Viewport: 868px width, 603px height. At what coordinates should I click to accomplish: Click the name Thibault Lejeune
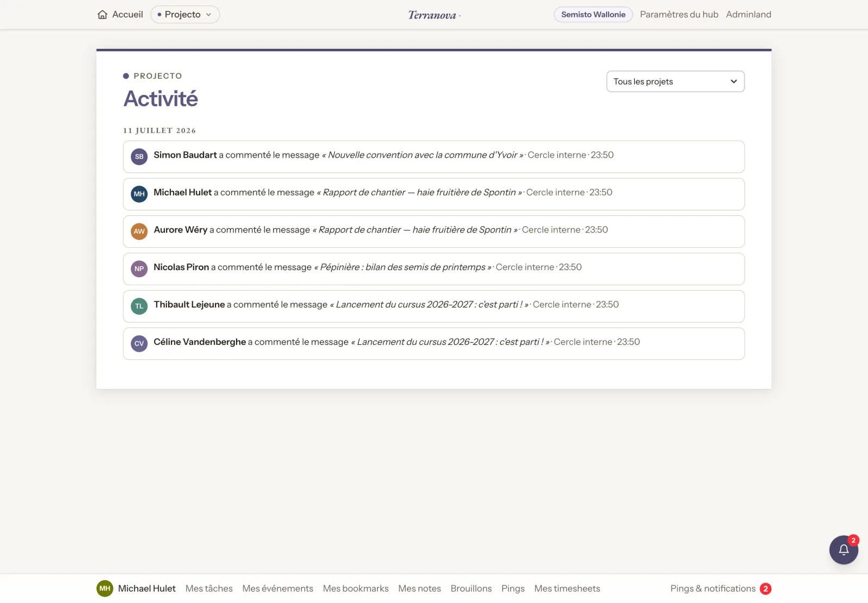coord(189,305)
